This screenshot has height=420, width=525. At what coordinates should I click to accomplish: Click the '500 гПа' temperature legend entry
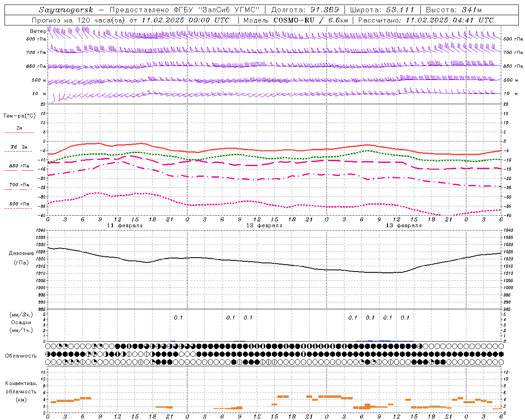click(19, 203)
